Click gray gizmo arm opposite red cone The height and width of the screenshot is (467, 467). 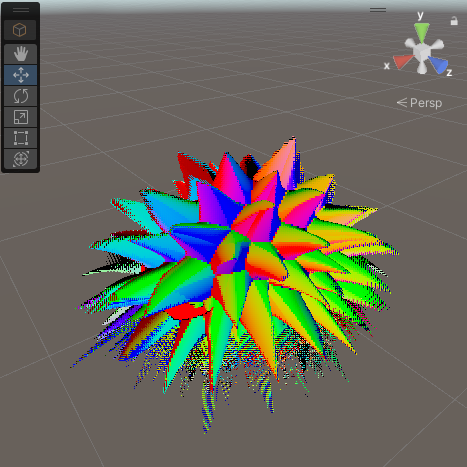[x=438, y=44]
